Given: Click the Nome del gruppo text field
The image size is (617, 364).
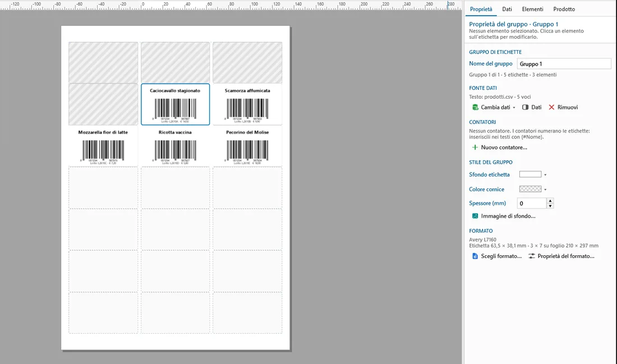Looking at the screenshot, I should coord(564,64).
